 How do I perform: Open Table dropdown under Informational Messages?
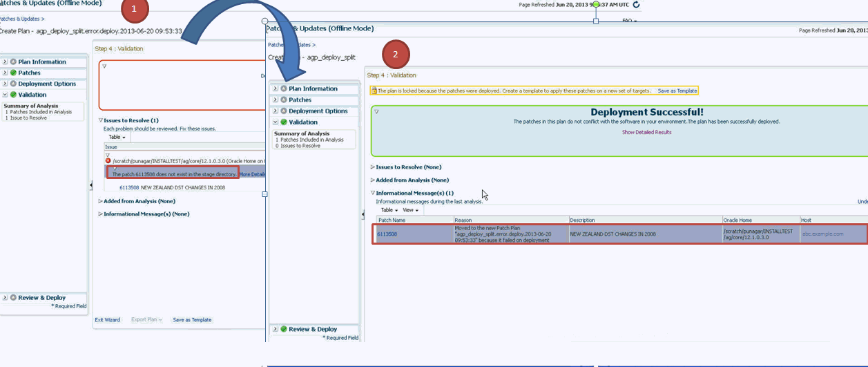coord(389,210)
